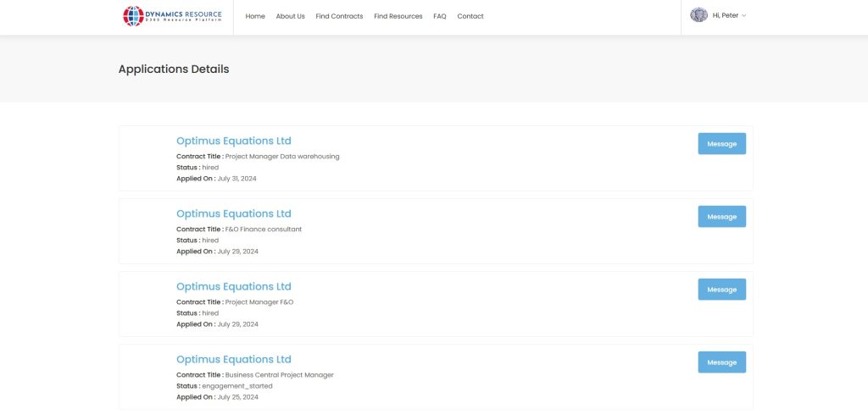The width and height of the screenshot is (868, 420).
Task: Select Contact in the navigation bar
Action: click(x=470, y=16)
